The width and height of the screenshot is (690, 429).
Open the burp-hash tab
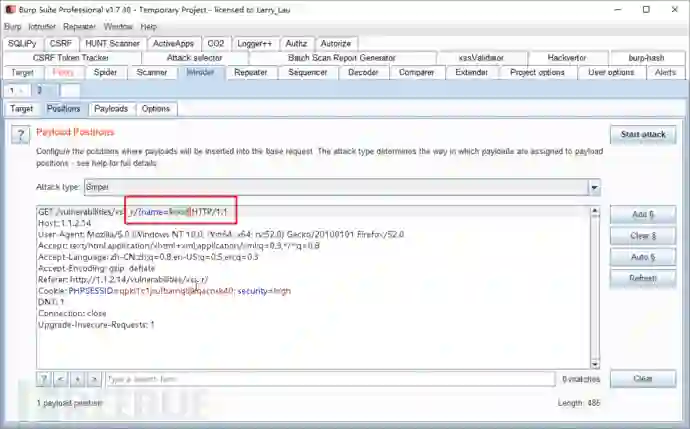pos(646,58)
